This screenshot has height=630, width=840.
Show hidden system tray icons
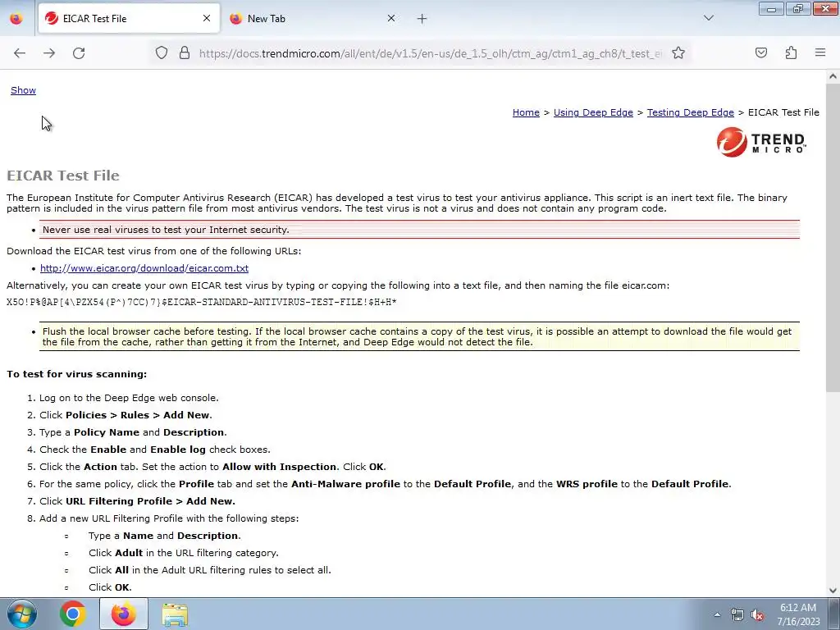tap(717, 614)
